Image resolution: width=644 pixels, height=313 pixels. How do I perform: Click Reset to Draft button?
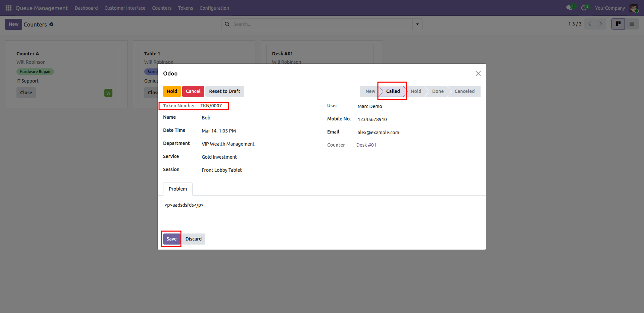click(225, 91)
